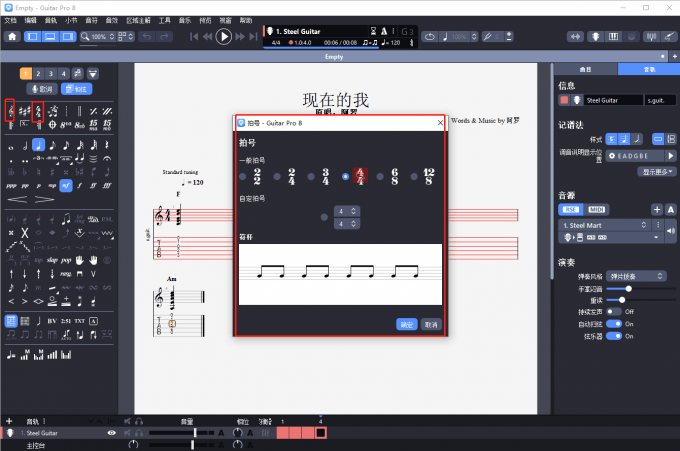Open the 帮助 menu
The width and height of the screenshot is (680, 451).
246,20
